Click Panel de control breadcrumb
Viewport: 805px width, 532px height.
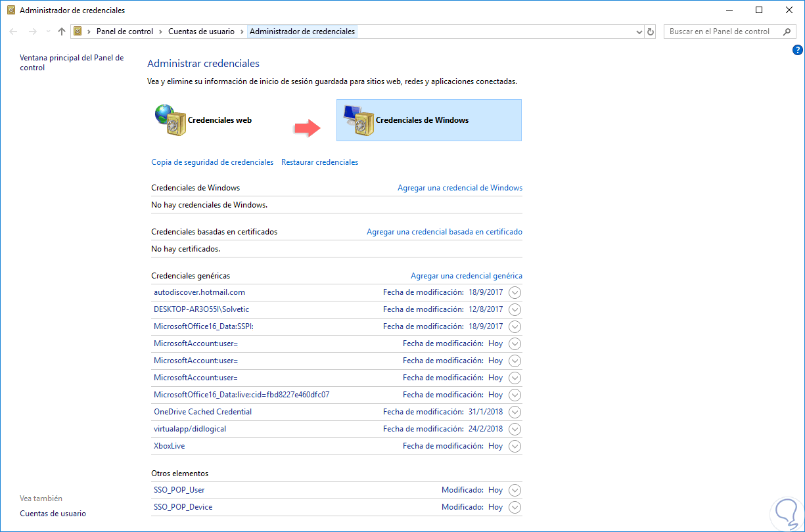tap(125, 32)
